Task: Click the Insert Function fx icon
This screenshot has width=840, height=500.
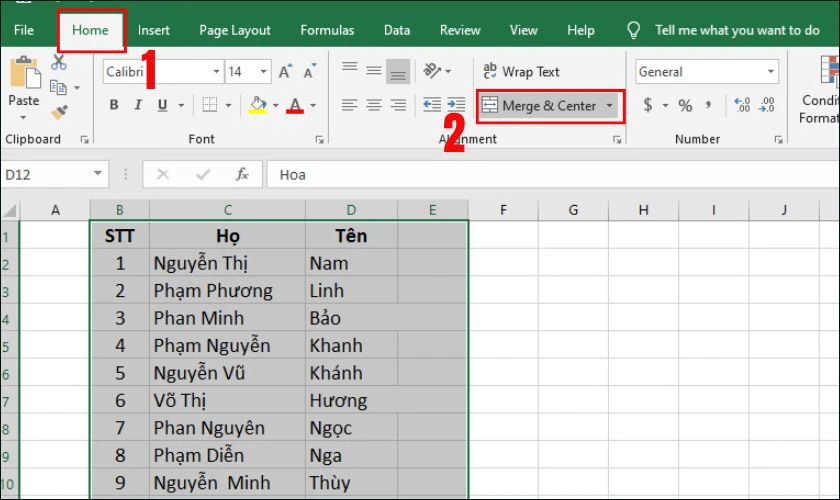Action: [242, 174]
